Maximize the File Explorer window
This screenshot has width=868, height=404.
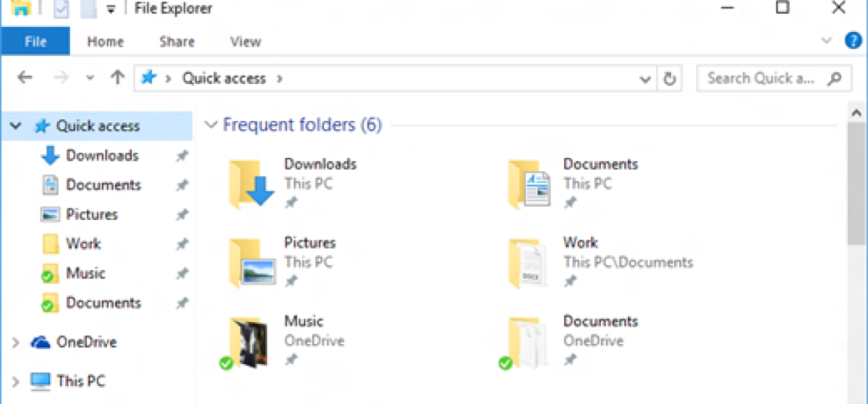783,8
